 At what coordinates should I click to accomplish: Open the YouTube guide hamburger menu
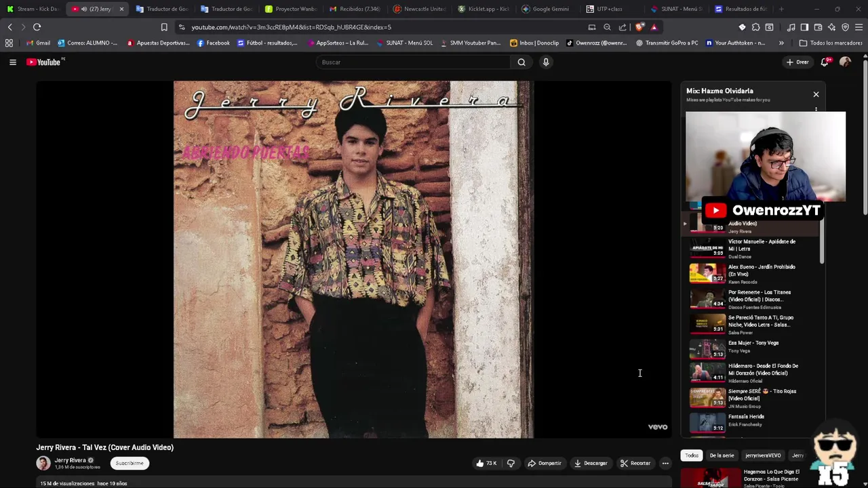point(12,62)
